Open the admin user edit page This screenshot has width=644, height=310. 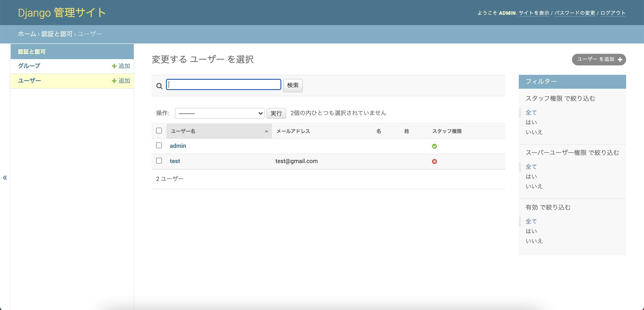point(178,146)
